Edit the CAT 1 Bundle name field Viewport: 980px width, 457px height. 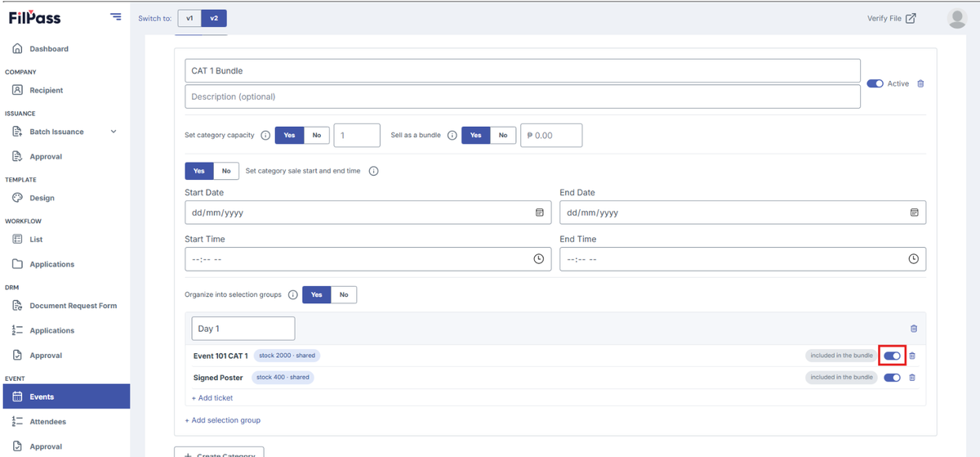click(x=523, y=70)
